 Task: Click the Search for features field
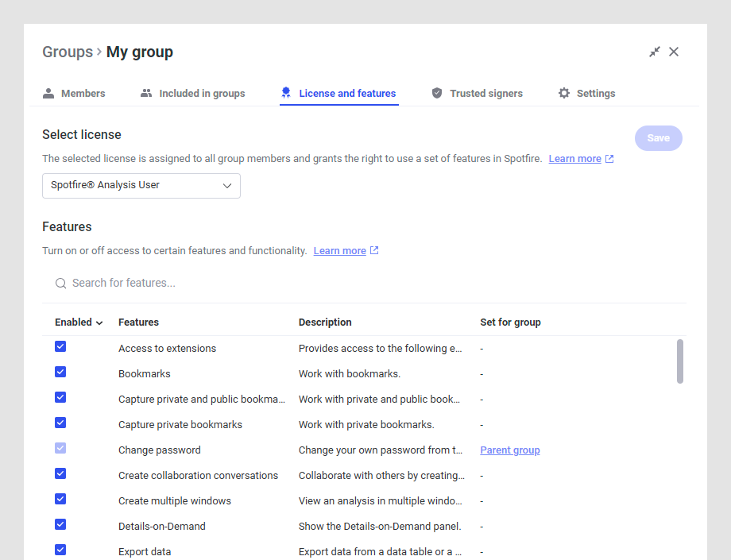pyautogui.click(x=238, y=284)
